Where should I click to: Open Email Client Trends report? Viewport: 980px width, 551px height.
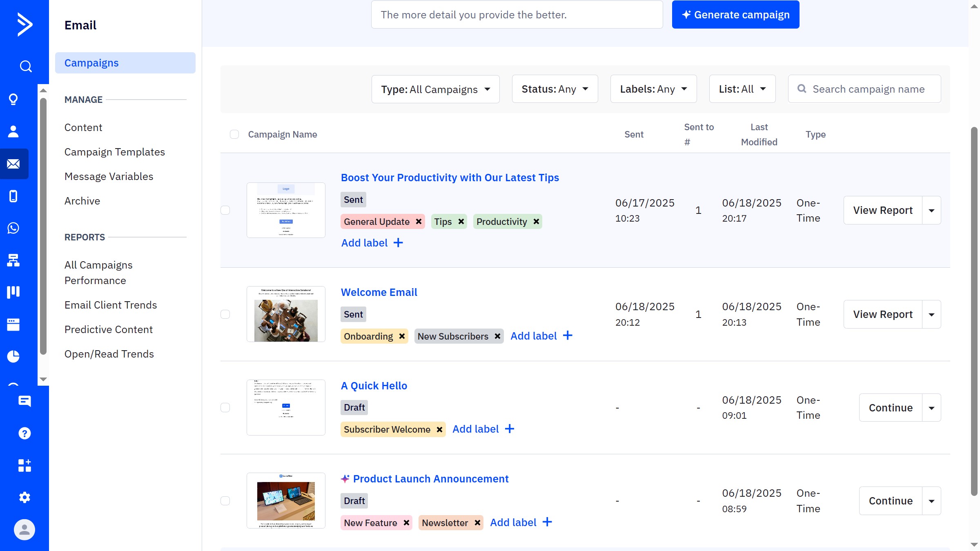point(111,305)
